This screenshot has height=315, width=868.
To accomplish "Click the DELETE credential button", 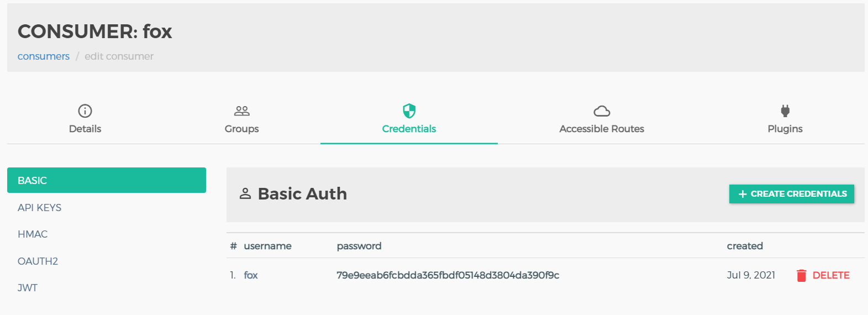I will click(823, 275).
